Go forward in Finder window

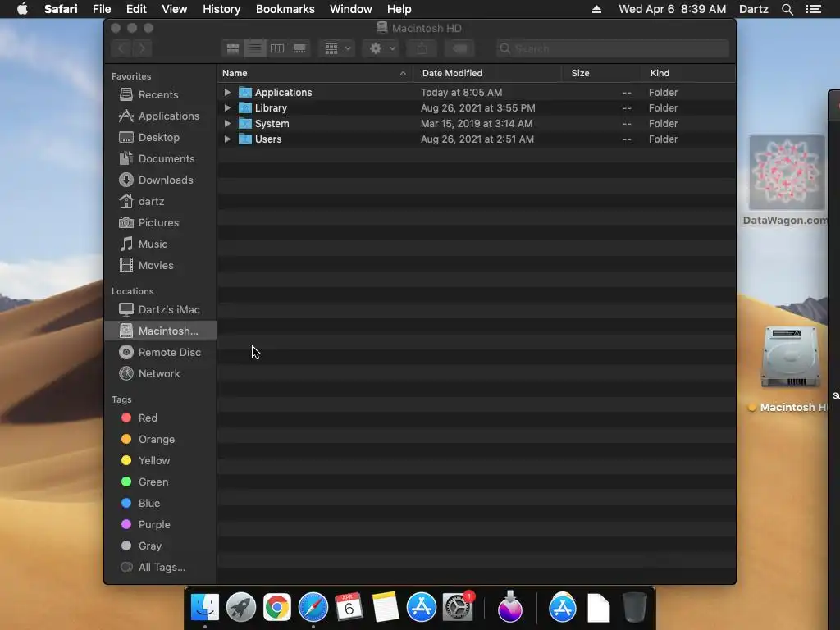coord(142,48)
